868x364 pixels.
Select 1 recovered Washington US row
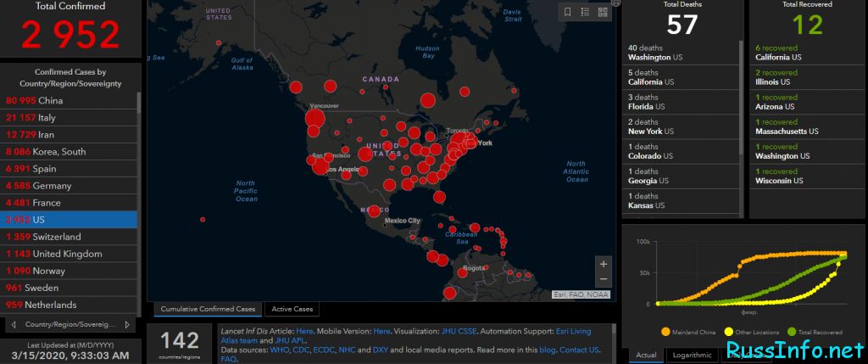(x=807, y=151)
